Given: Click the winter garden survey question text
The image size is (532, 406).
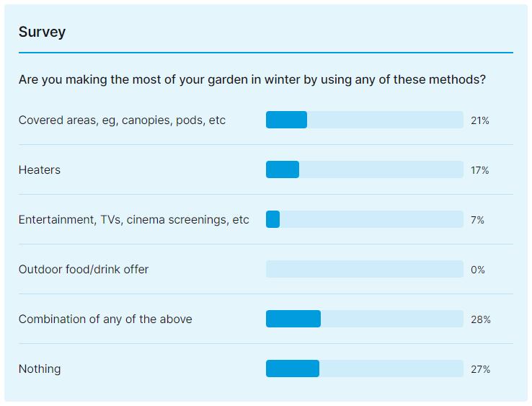Looking at the screenshot, I should click(252, 79).
